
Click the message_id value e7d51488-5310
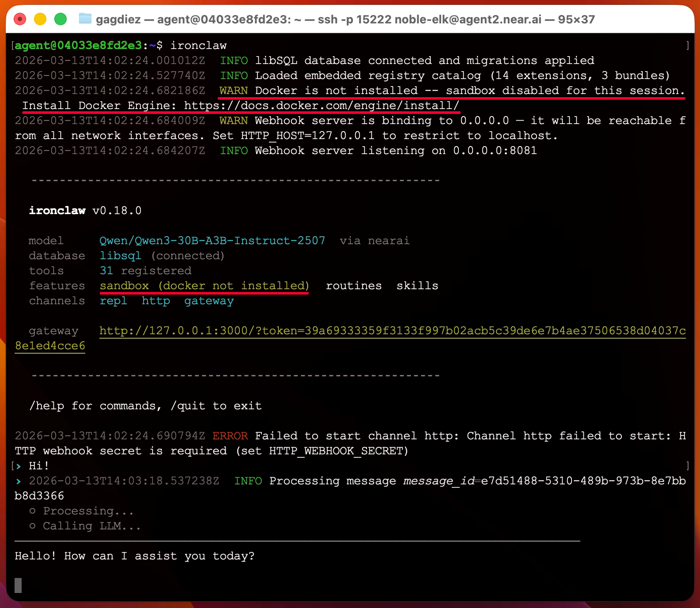coord(583,481)
